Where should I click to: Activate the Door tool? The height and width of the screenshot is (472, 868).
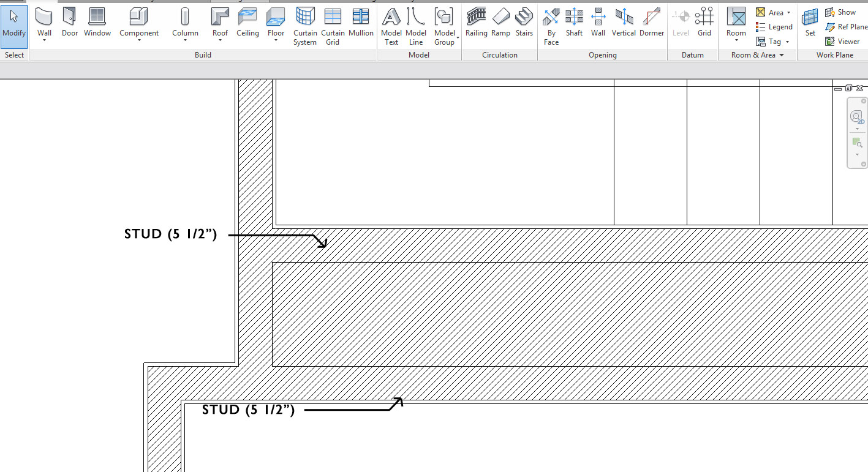coord(70,23)
